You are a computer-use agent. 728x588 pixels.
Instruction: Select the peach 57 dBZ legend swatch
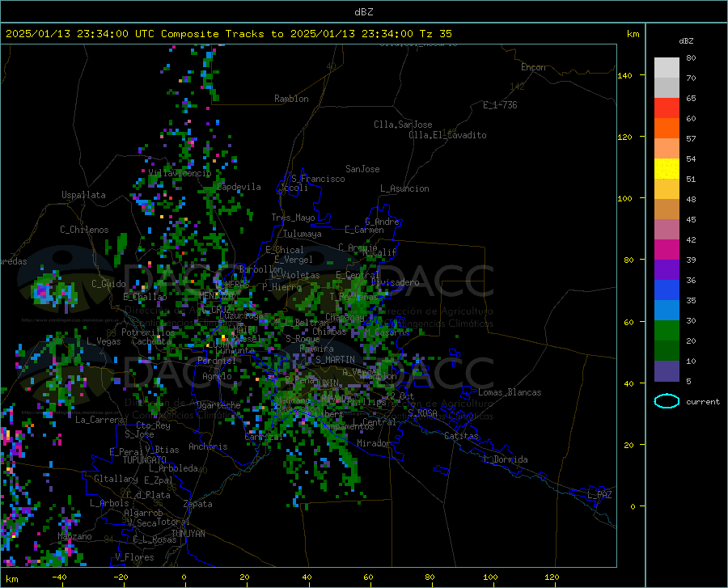coord(667,149)
